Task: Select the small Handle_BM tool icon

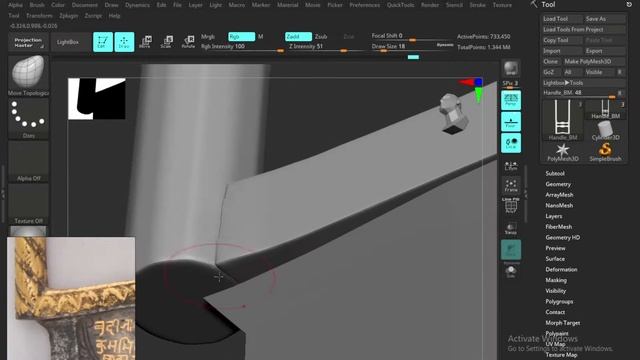Action: click(605, 110)
